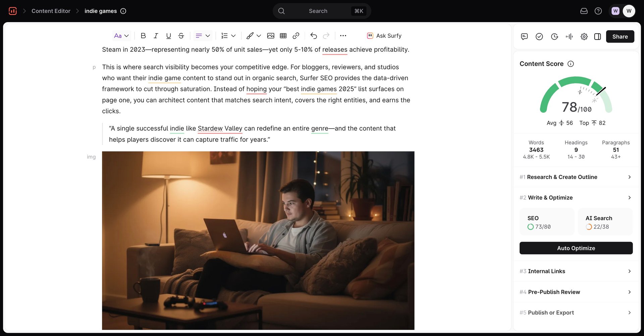This screenshot has height=336, width=644.
Task: Open editor settings gear icon
Action: pyautogui.click(x=584, y=37)
